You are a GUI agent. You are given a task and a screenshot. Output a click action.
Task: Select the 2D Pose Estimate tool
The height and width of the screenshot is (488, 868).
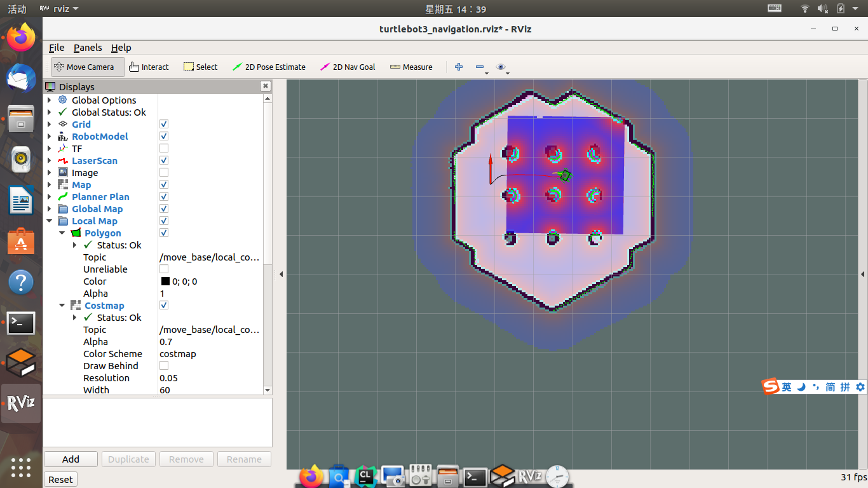[269, 67]
